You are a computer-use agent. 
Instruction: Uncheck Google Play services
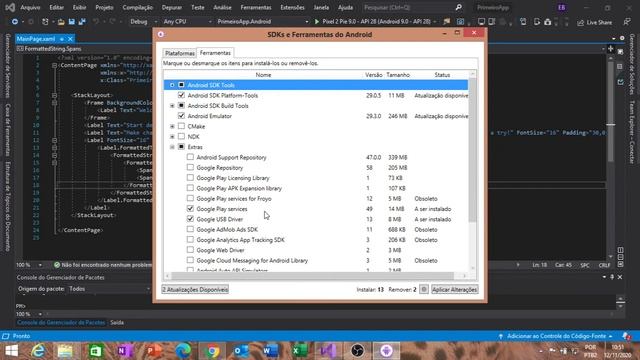[x=190, y=209]
